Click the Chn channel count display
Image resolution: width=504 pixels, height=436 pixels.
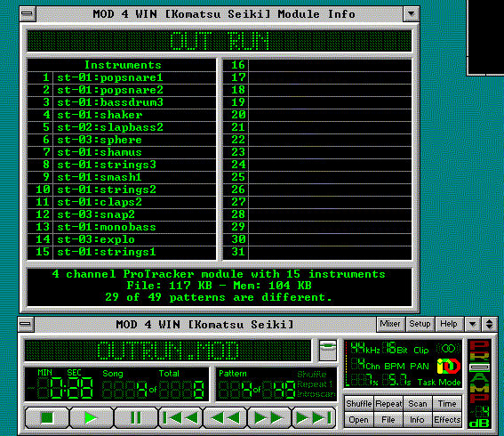[x=365, y=365]
